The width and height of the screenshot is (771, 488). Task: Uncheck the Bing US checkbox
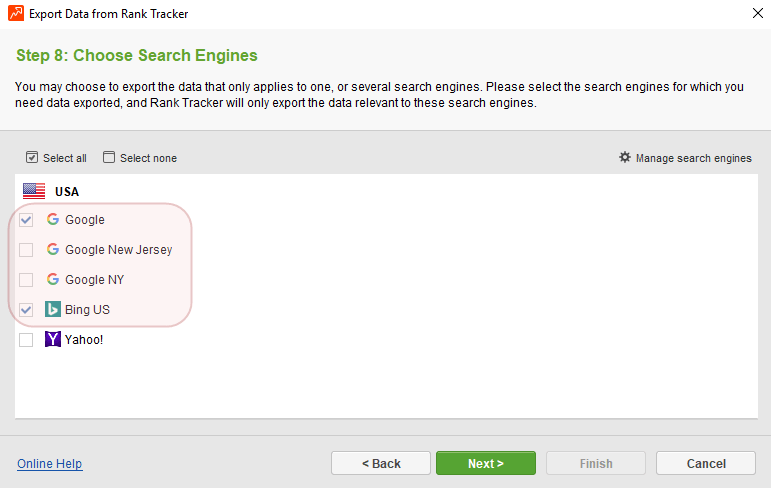coord(26,310)
